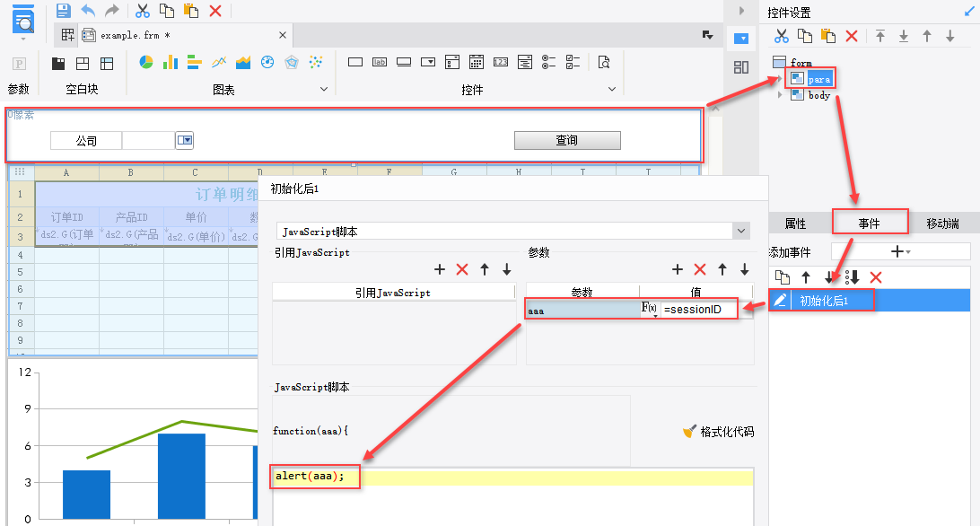Select the aaa parameter name cell
Image resolution: width=980 pixels, height=526 pixels.
582,310
